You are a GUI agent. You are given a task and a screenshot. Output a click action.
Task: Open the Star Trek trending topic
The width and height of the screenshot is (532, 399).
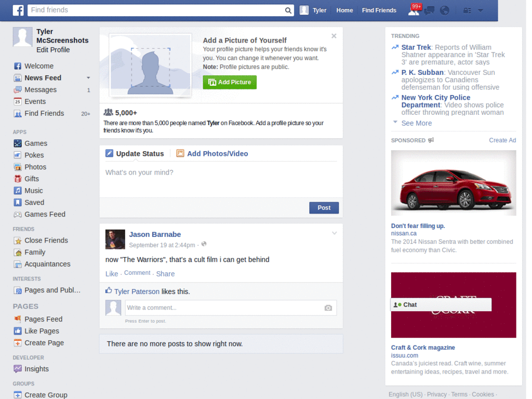416,47
